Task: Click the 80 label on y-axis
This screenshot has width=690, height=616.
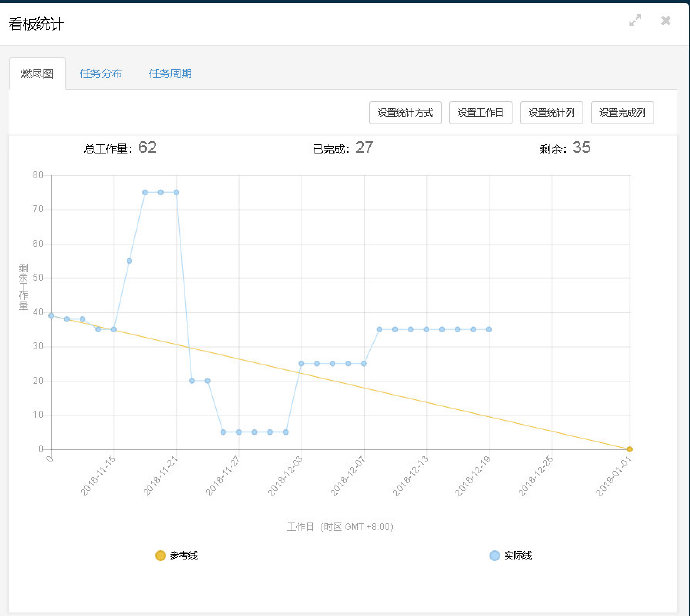Action: pos(38,175)
